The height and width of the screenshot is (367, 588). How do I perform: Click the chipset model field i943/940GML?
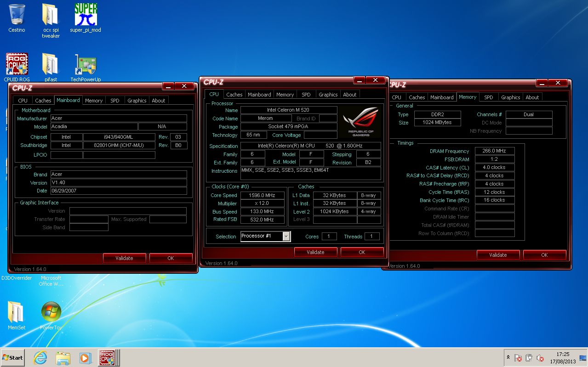[119, 137]
